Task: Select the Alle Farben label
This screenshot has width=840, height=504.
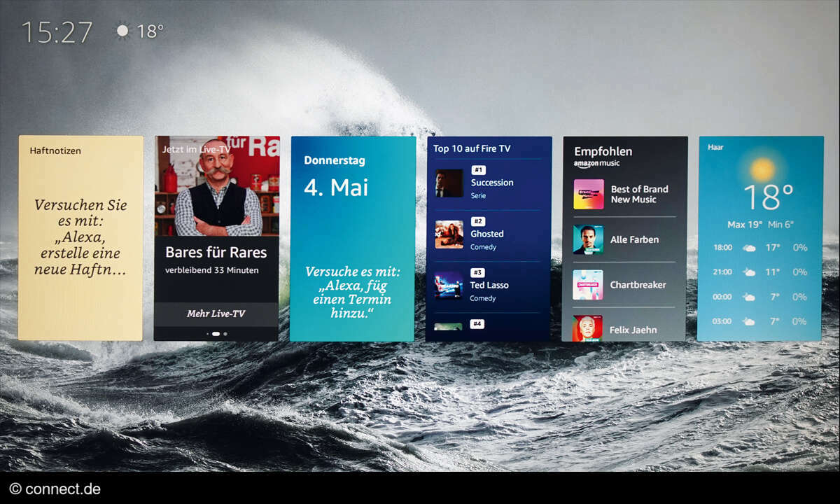Action: point(634,239)
